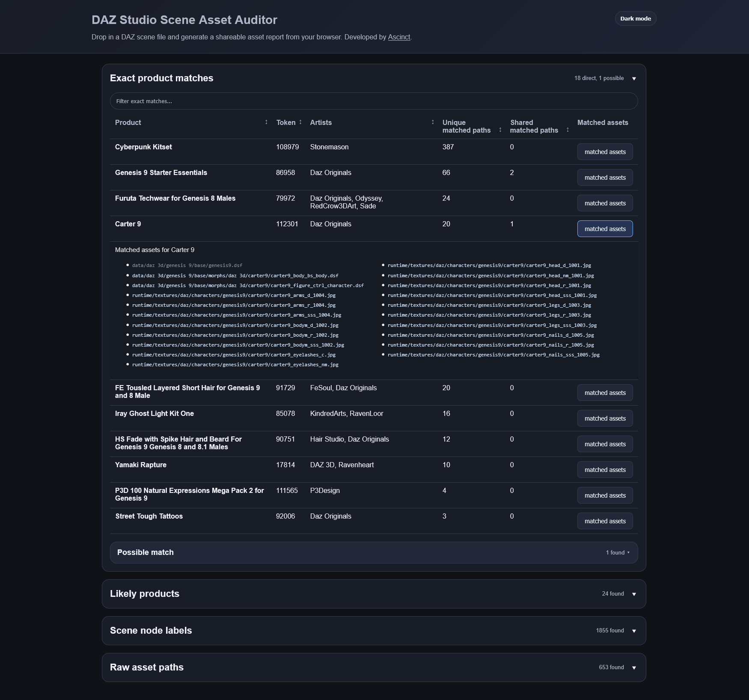The width and height of the screenshot is (749, 700).
Task: Sort table by Product column
Action: tap(266, 122)
